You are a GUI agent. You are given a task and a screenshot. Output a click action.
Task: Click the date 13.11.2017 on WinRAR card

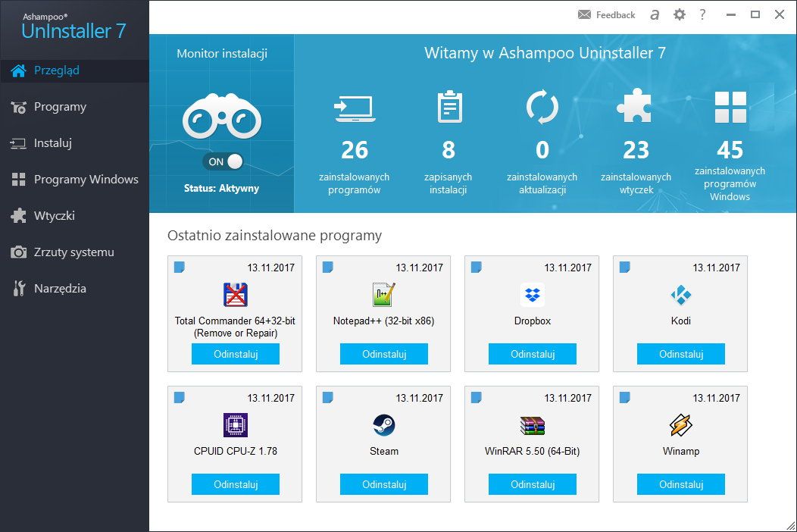point(567,398)
